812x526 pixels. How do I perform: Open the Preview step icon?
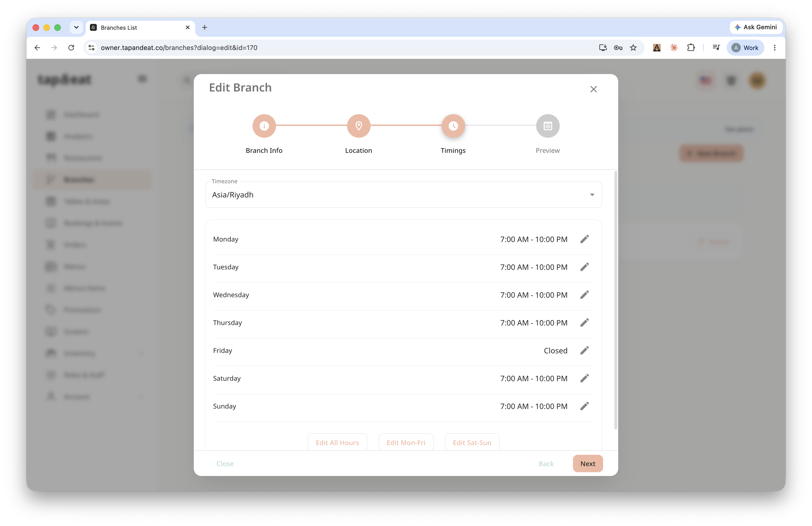coord(548,126)
